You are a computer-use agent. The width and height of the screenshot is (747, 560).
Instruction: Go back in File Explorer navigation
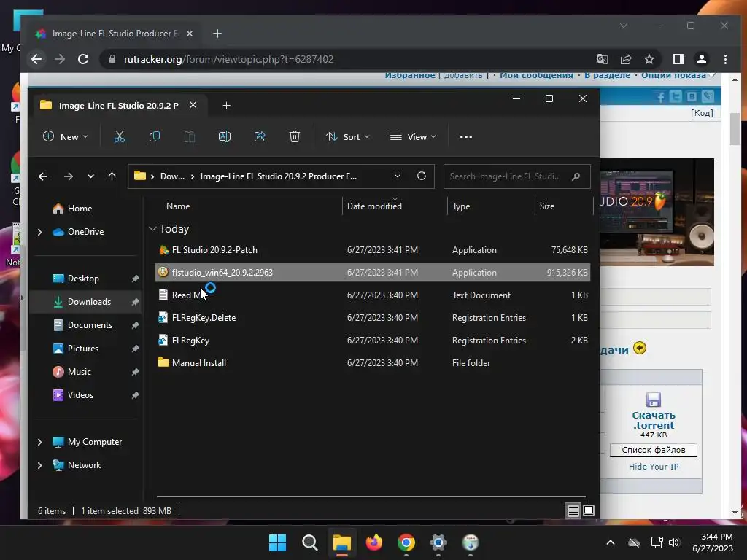43,176
